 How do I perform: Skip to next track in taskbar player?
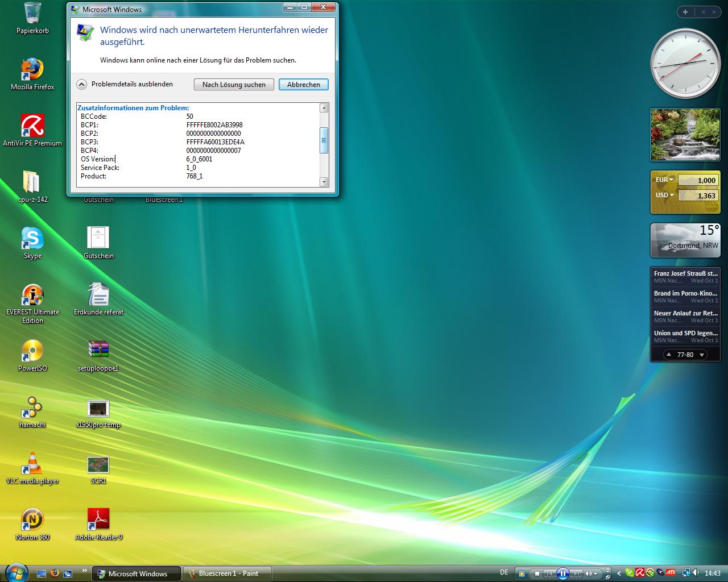pyautogui.click(x=576, y=573)
